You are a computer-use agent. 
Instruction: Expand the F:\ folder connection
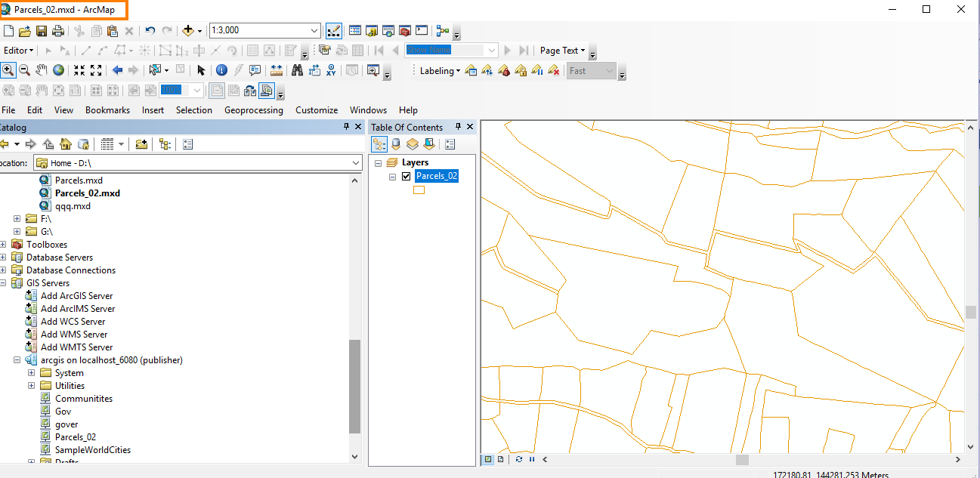pos(17,219)
